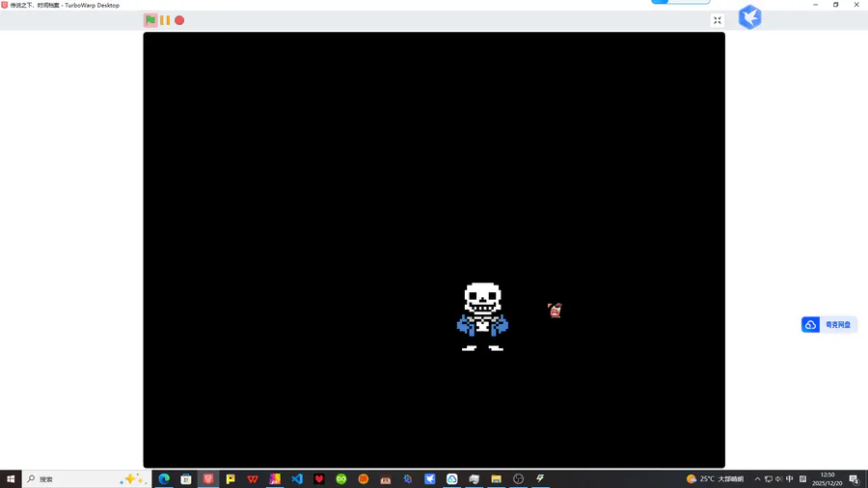Viewport: 868px width, 488px height.
Task: Open the yellow P app in taskbar
Action: (231, 478)
